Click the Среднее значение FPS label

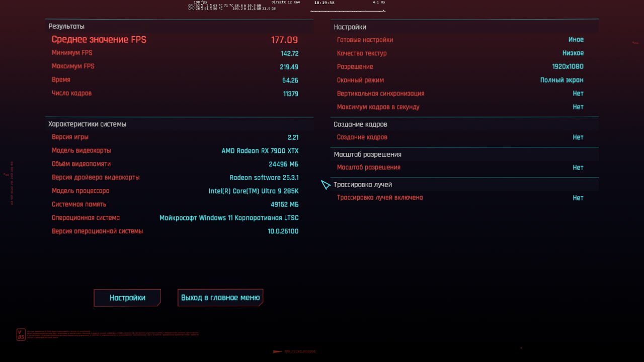99,40
